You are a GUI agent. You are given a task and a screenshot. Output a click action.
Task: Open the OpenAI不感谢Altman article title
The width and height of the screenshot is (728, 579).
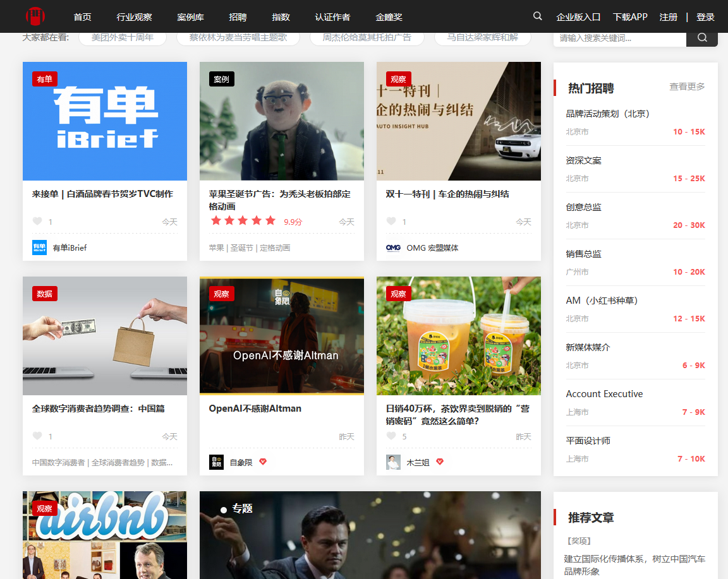coord(255,409)
